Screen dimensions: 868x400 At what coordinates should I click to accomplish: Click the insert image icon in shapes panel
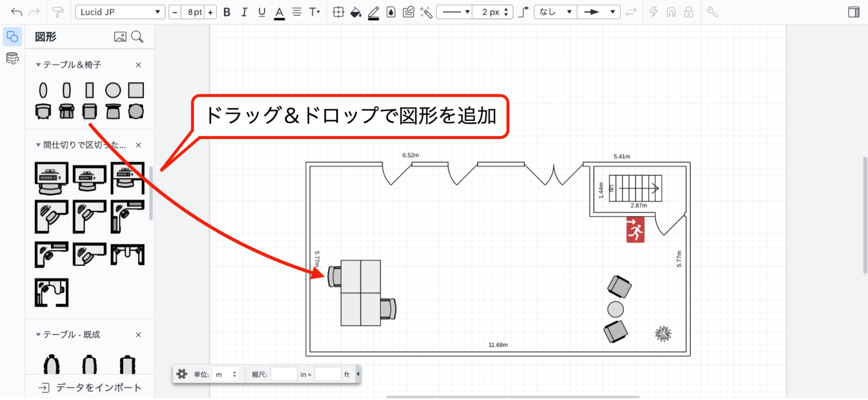[120, 37]
